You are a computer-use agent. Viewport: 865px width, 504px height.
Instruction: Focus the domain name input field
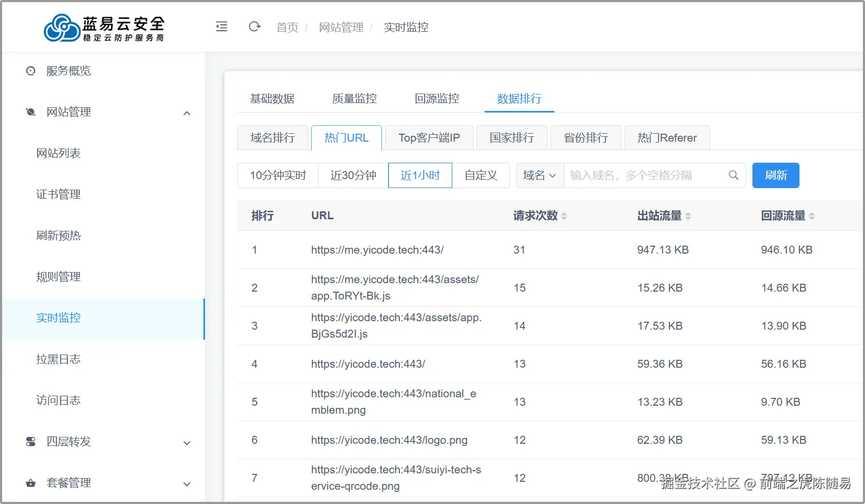645,175
